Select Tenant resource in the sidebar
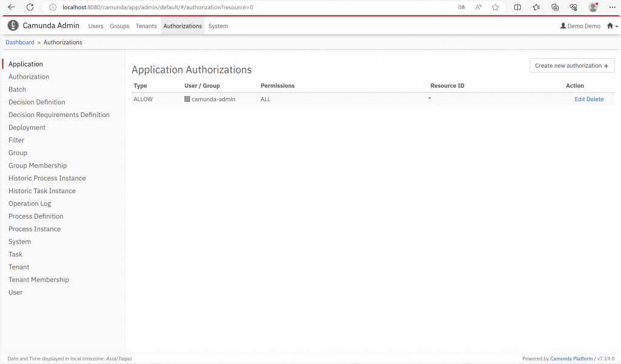 [19, 267]
